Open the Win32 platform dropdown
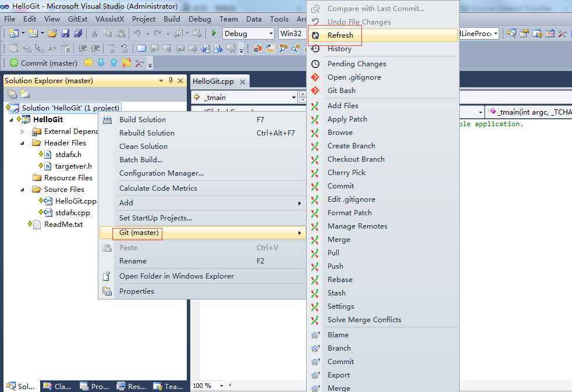Image resolution: width=572 pixels, height=392 pixels. tap(292, 34)
